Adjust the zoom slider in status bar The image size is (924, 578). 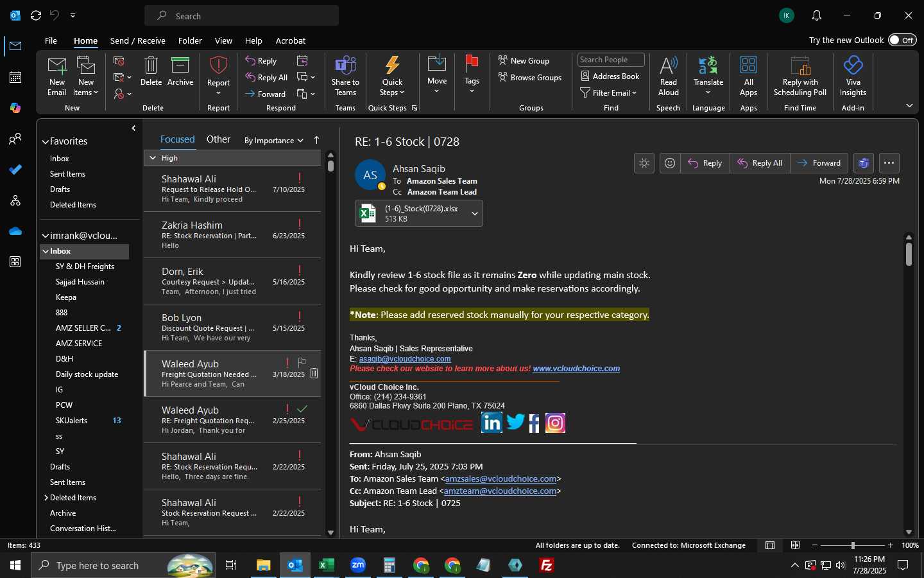pos(853,545)
